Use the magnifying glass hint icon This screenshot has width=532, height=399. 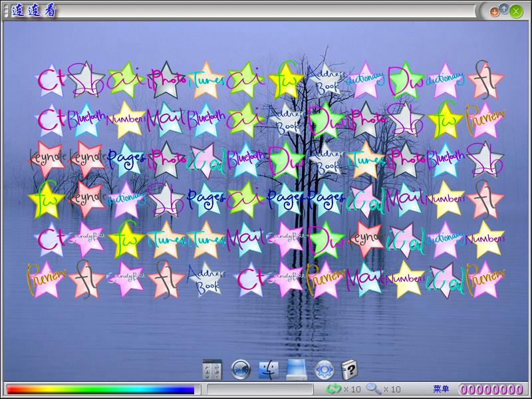coord(374,389)
